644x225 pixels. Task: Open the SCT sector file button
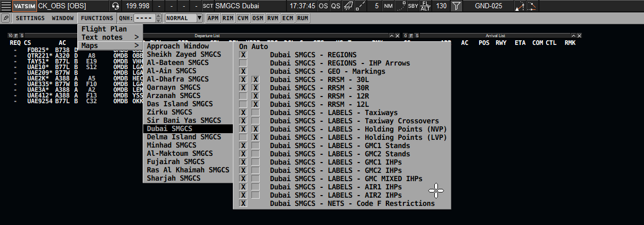coord(208,6)
